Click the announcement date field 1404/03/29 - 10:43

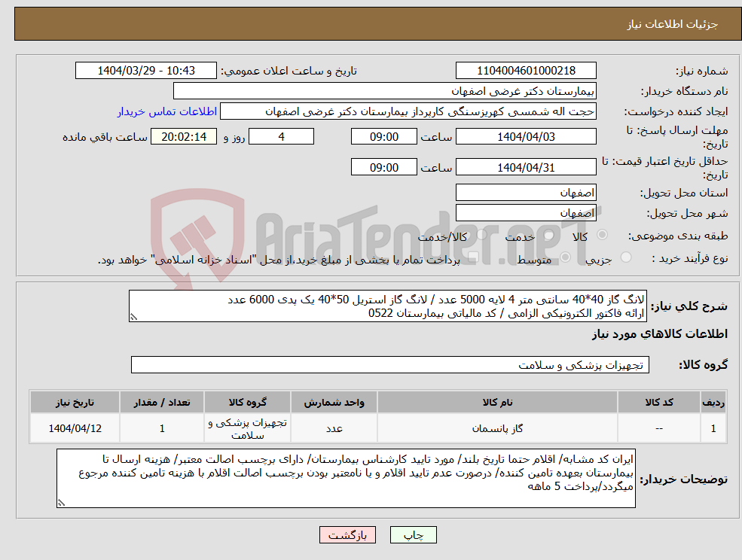pos(145,71)
